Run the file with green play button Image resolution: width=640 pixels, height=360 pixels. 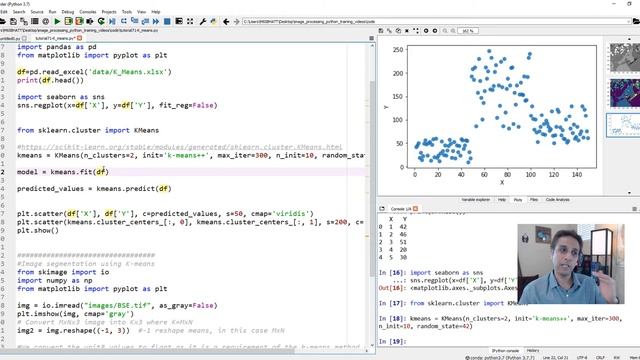pos(57,21)
